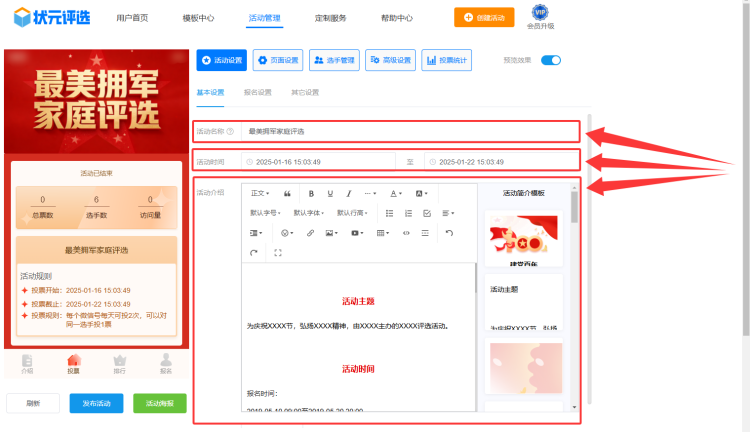This screenshot has width=750, height=432.
Task: Switch to the 基本设置 tab
Action: click(x=210, y=92)
